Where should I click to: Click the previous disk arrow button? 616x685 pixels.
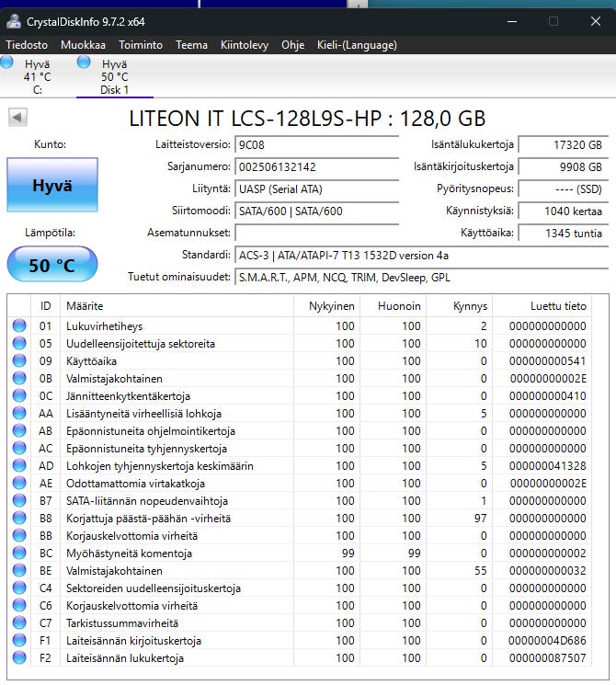point(17,117)
